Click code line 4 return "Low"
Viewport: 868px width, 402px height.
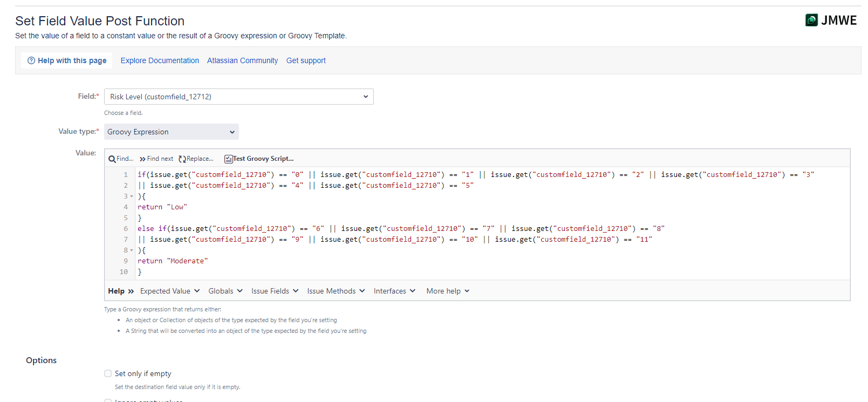(162, 207)
